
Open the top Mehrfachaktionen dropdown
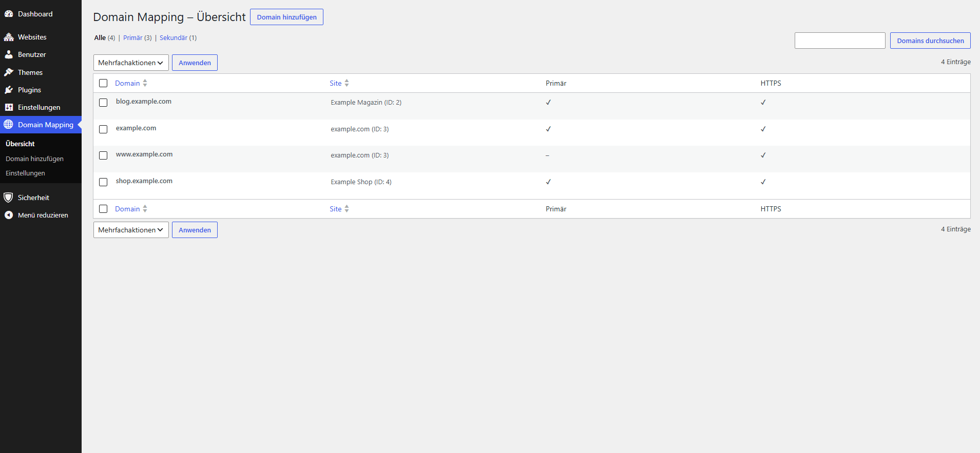point(131,63)
